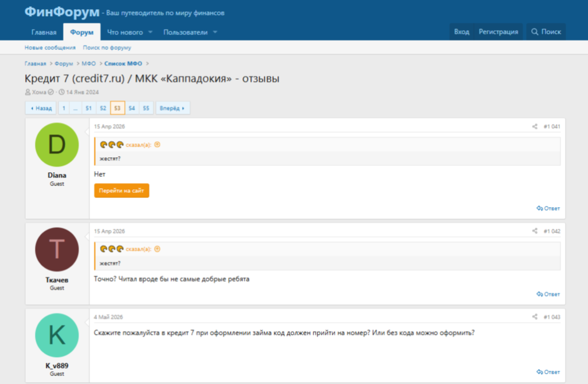588x384 pixels.
Task: Reply to K_v889's post with Ответ
Action: coord(548,372)
